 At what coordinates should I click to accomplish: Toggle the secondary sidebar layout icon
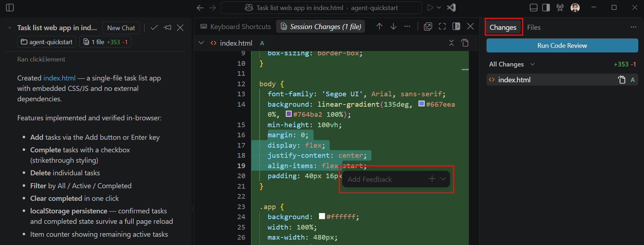pos(546,8)
